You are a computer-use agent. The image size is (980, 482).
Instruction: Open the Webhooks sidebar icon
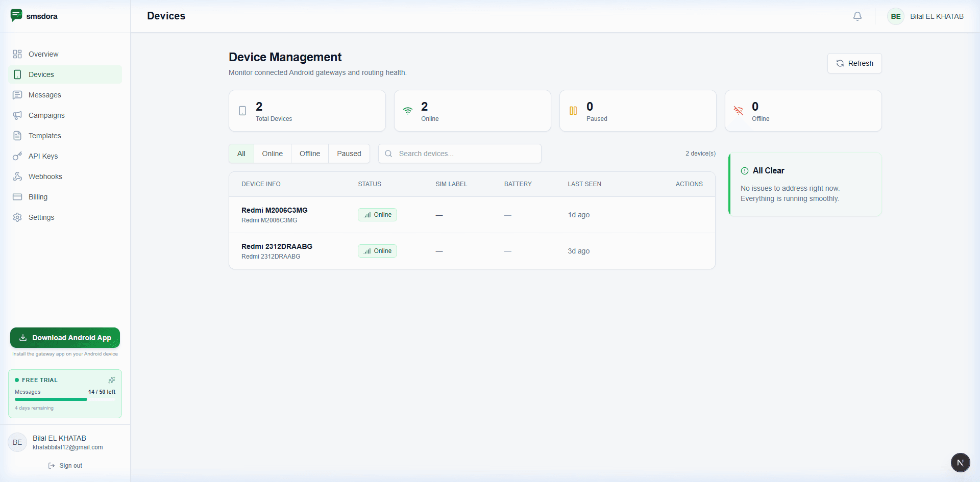tap(17, 176)
